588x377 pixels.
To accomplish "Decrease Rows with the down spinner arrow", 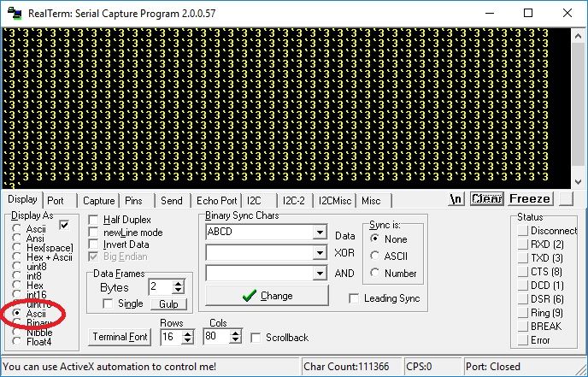I will coord(187,340).
